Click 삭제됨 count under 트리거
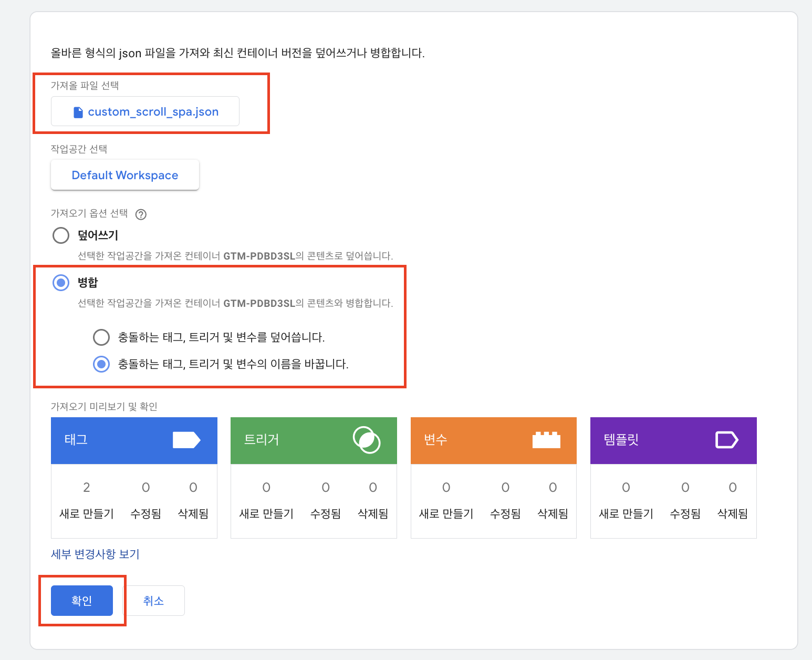Viewport: 812px width, 660px height. (x=373, y=488)
